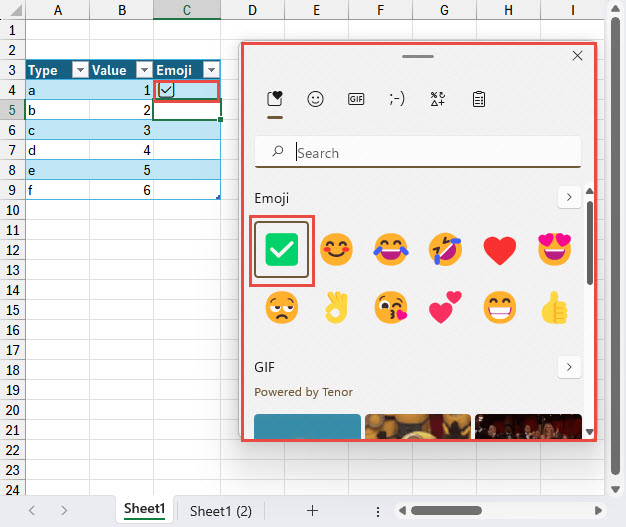Click cell C4 containing check mark
Viewport: 626px width, 527px height.
186,90
